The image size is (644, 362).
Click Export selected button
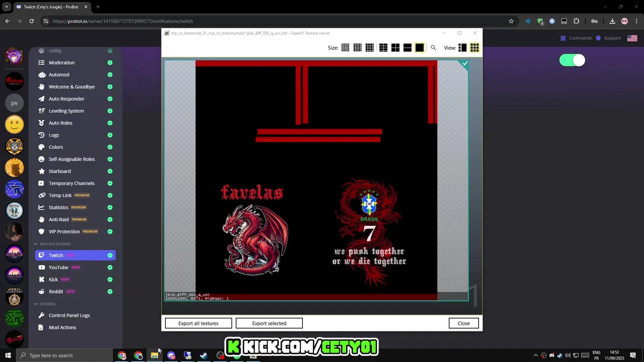(x=269, y=323)
